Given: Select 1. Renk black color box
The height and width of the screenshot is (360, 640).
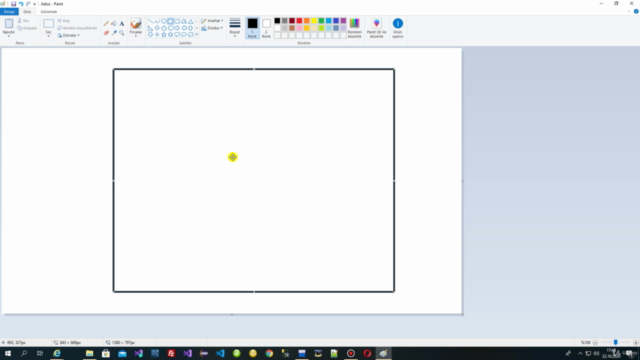Looking at the screenshot, I should point(252,28).
